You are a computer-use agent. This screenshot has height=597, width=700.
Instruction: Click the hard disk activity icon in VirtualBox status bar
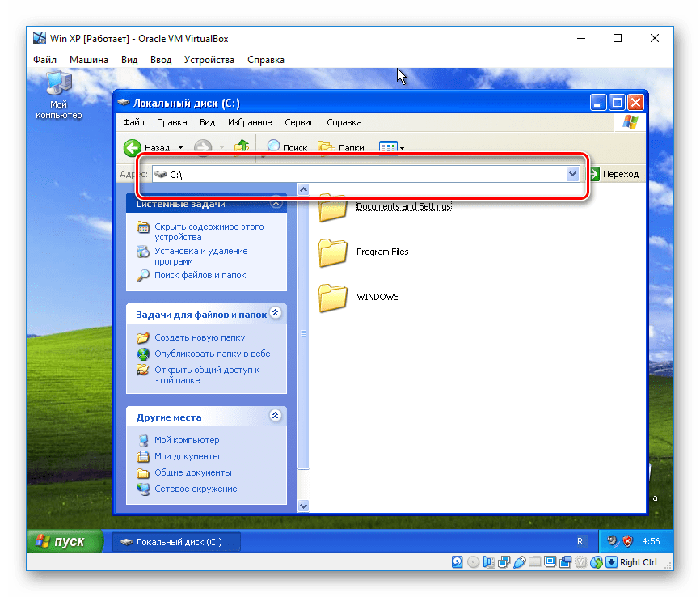(x=458, y=561)
